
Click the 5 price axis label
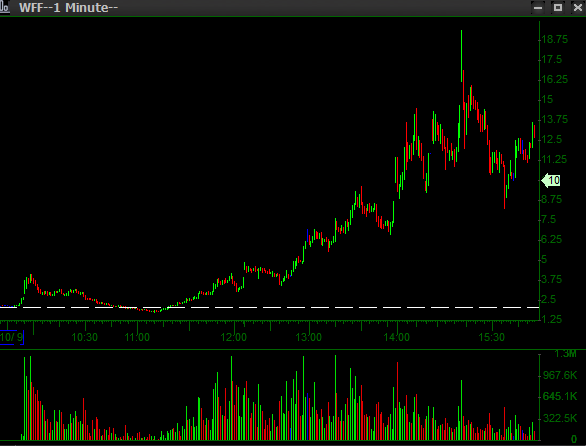point(545,259)
